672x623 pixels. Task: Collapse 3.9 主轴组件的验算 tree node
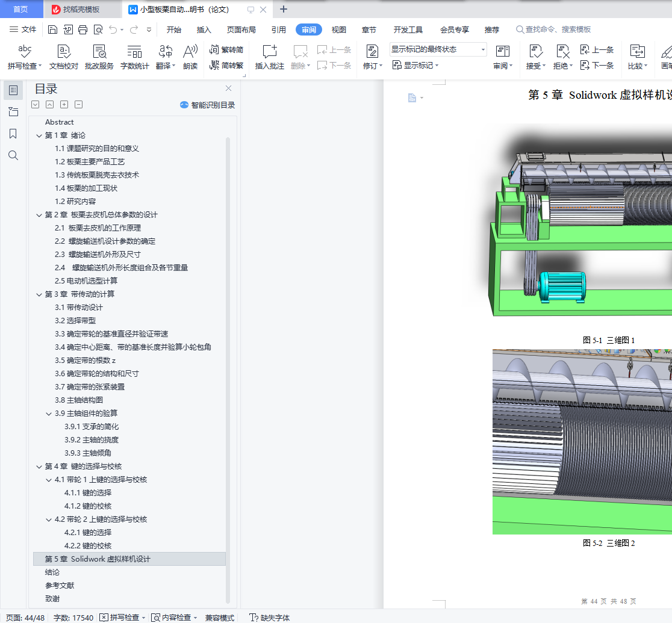pyautogui.click(x=49, y=414)
